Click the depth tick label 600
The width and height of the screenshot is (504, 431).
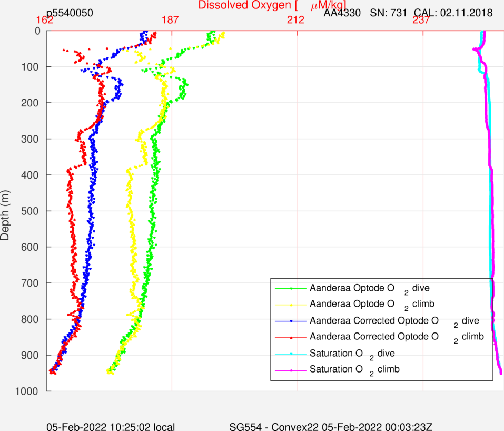coord(30,247)
